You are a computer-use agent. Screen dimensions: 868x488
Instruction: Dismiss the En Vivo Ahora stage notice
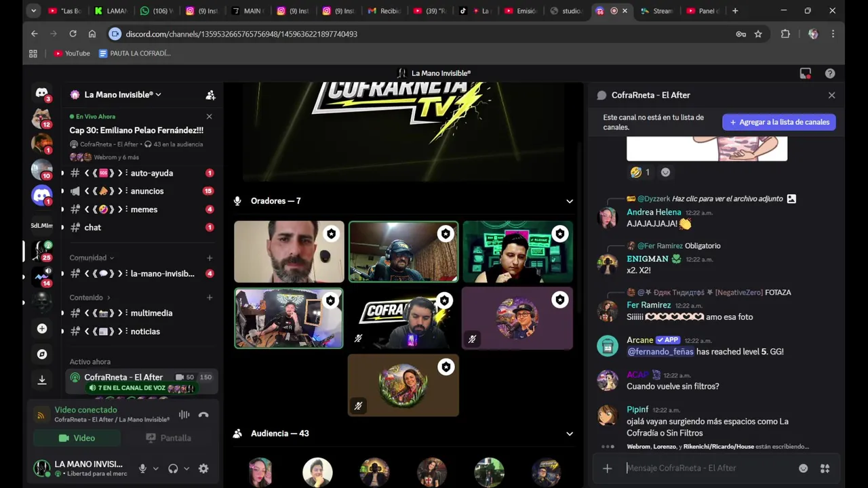209,117
